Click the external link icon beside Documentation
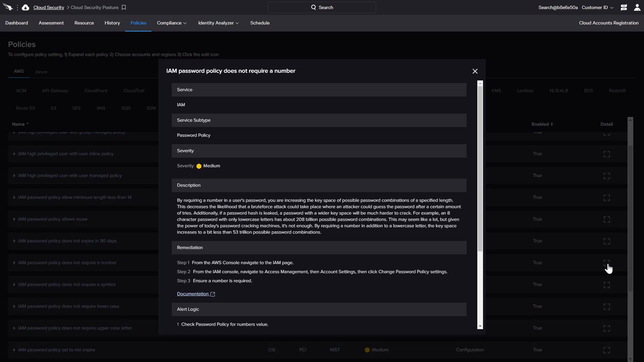 click(213, 294)
